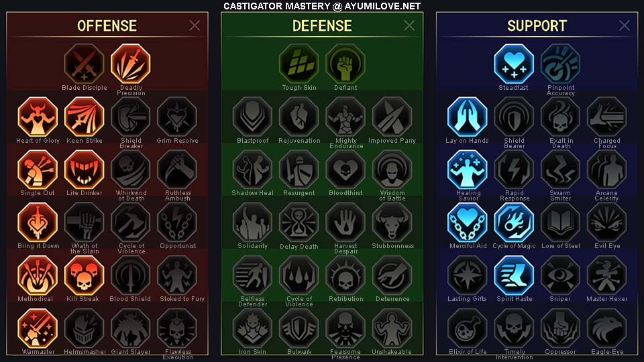The width and height of the screenshot is (644, 362).
Task: Select the Giant Slayer mastery icon
Action: click(x=131, y=328)
